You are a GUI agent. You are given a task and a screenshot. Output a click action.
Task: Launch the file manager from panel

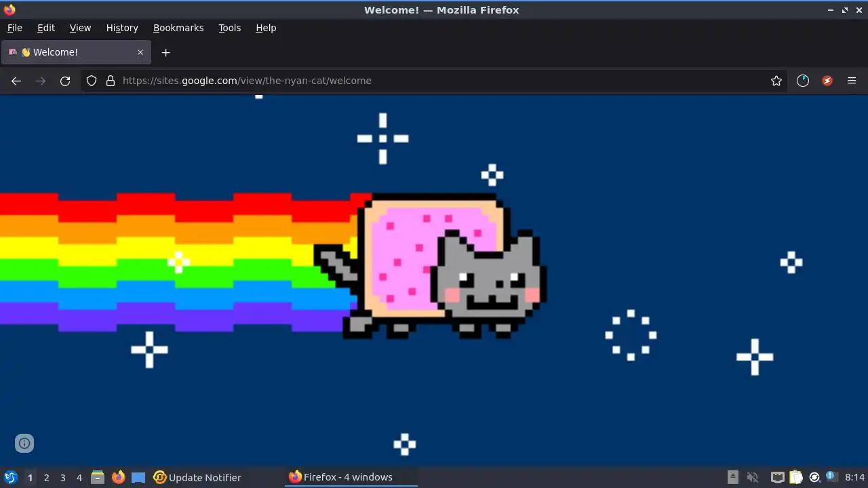pos(98,477)
